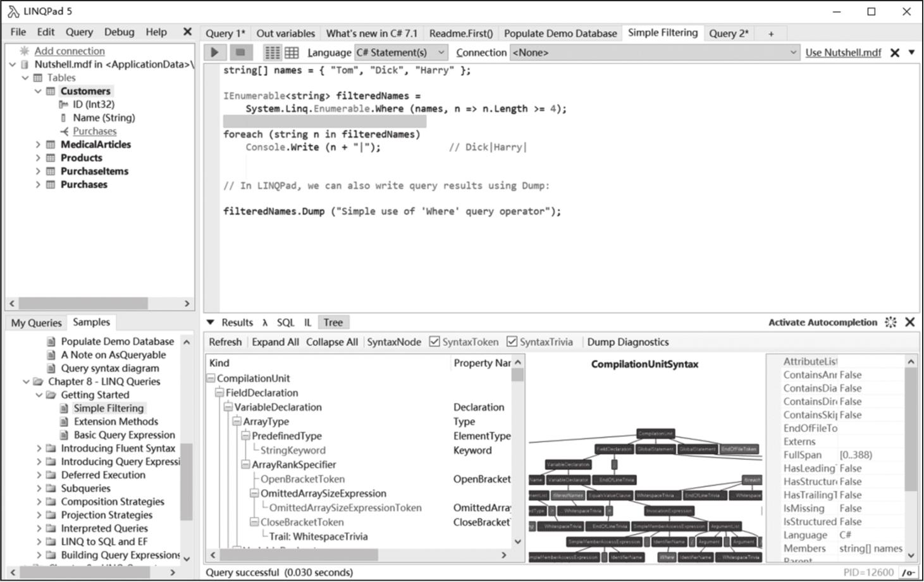Screen dimensions: 924x582
Task: Switch results to rich text grid view icon
Action: pos(272,53)
